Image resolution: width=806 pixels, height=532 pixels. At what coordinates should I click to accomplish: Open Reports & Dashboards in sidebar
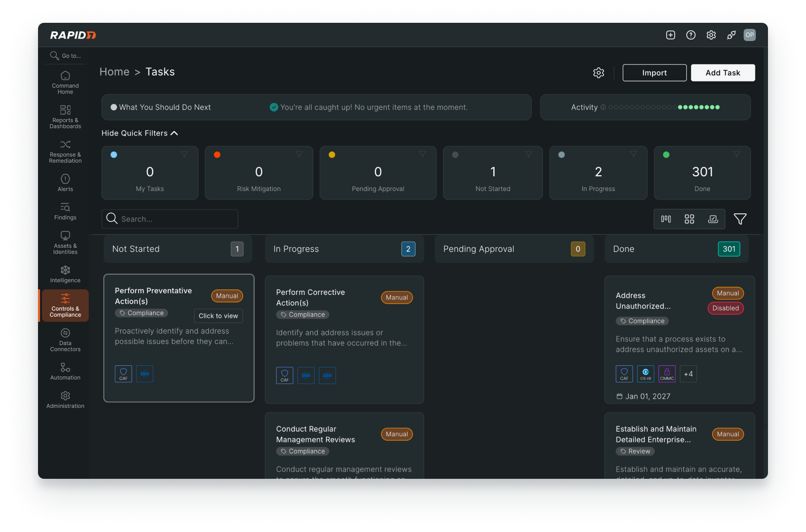65,117
